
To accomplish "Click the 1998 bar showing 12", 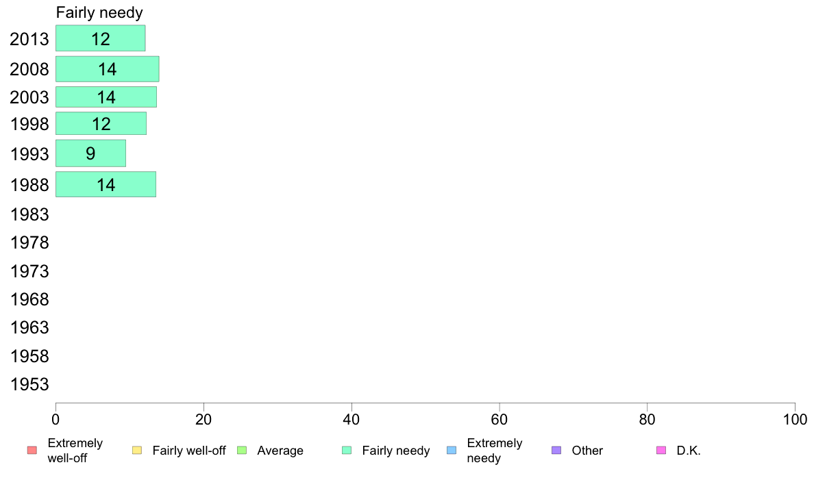I will (x=101, y=123).
